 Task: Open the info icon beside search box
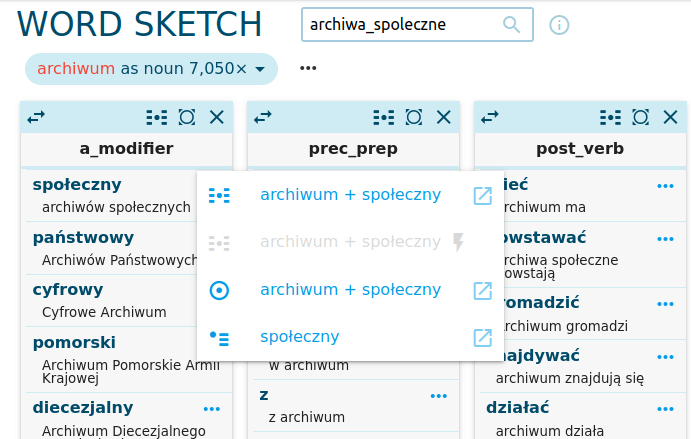click(x=559, y=25)
